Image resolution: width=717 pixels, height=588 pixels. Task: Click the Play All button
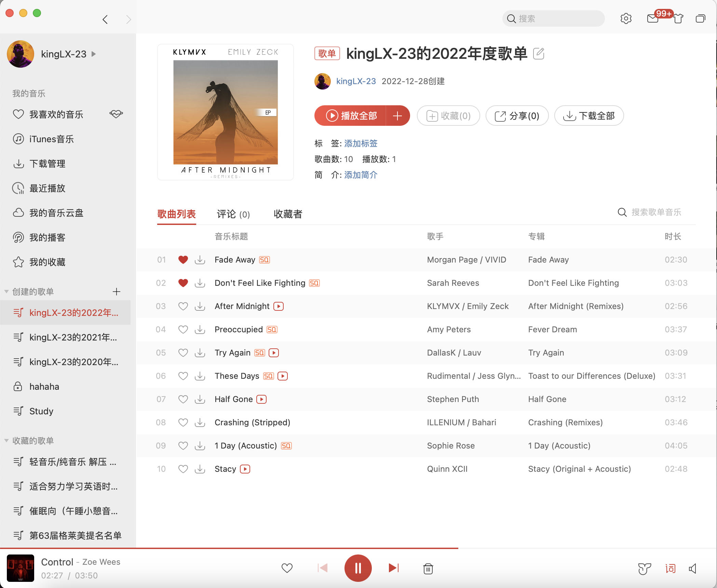(351, 116)
